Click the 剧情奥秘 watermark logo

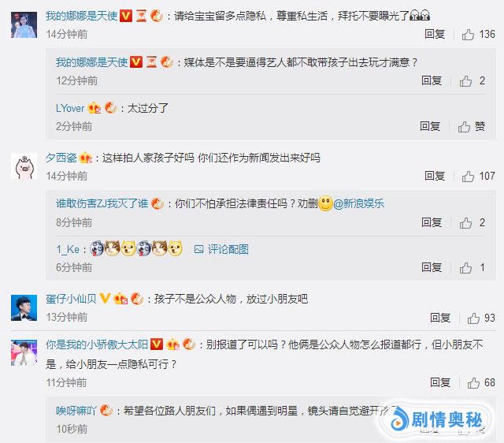point(436,419)
